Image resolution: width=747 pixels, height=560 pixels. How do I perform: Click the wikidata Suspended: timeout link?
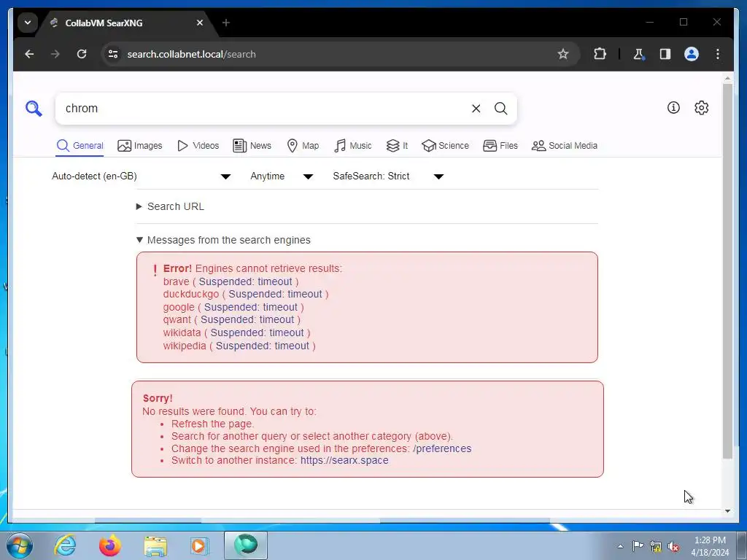[258, 332]
